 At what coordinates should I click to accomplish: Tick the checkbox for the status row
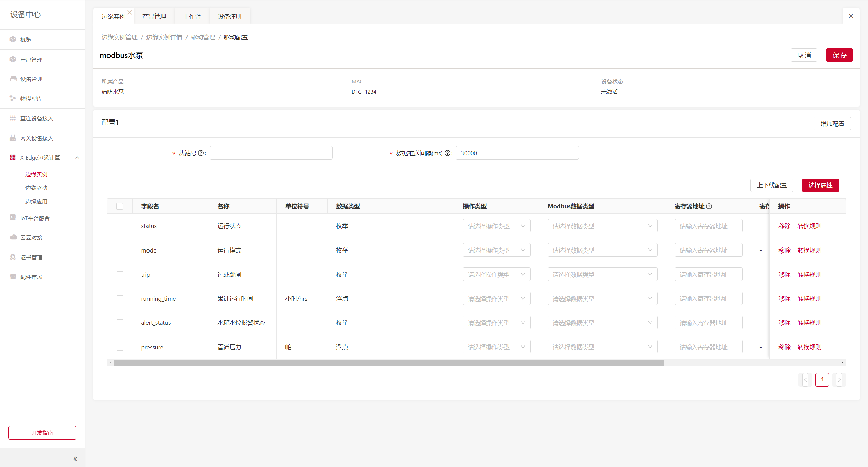[x=120, y=226]
